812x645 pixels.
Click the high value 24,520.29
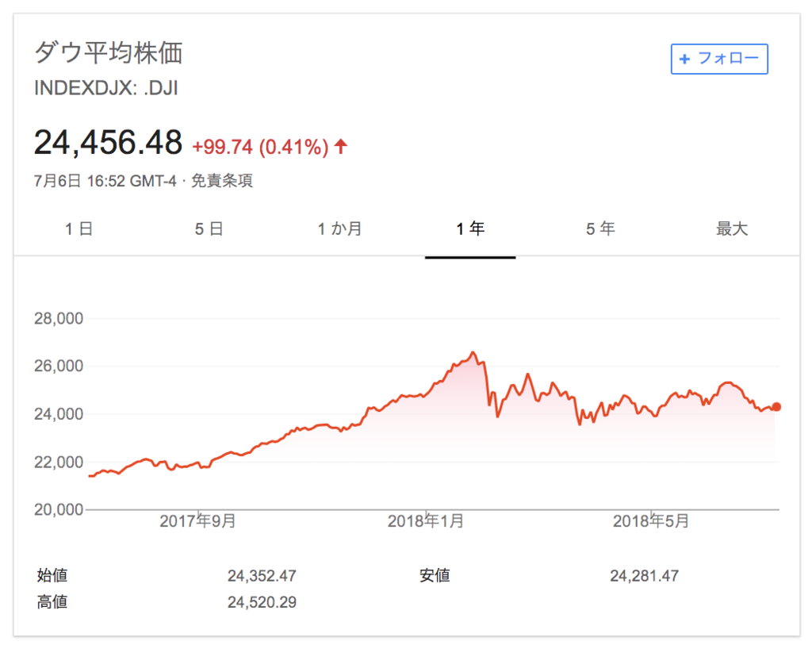262,602
